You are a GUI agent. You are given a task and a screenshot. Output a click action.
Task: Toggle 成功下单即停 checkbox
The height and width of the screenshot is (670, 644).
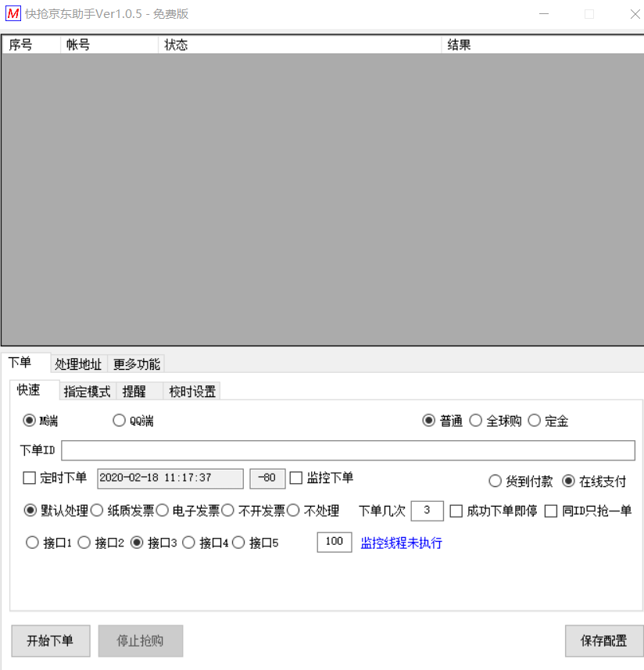[456, 511]
